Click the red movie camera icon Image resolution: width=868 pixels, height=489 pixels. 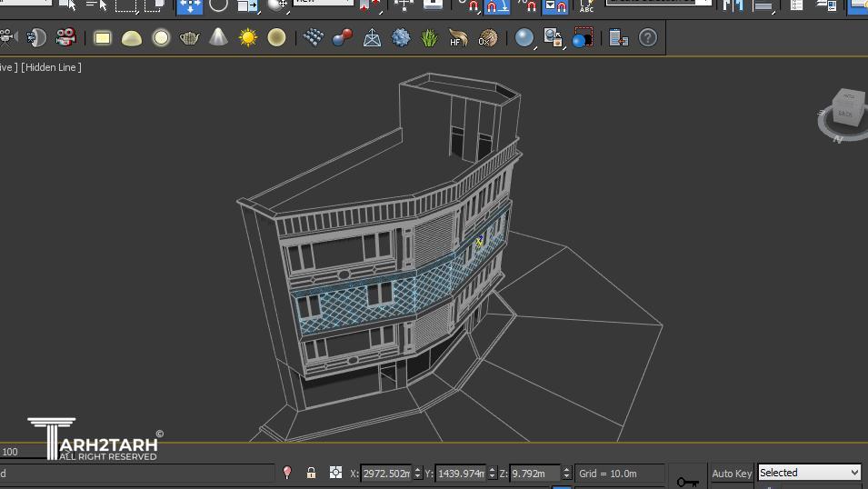click(65, 37)
